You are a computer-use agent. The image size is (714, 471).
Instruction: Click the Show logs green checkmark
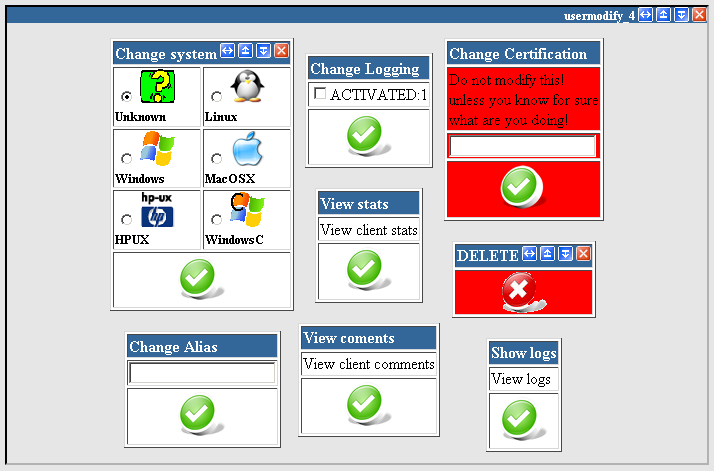(x=520, y=419)
